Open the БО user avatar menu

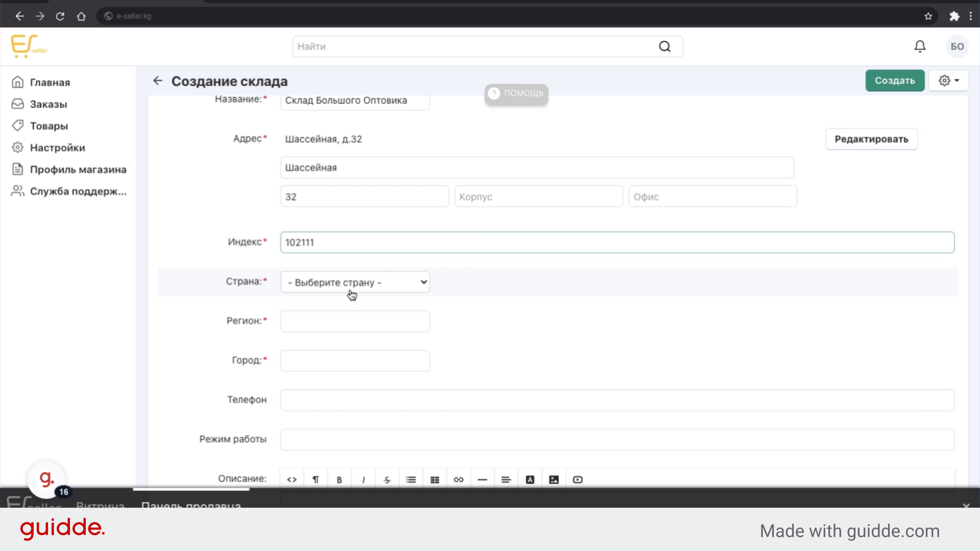pyautogui.click(x=957, y=46)
